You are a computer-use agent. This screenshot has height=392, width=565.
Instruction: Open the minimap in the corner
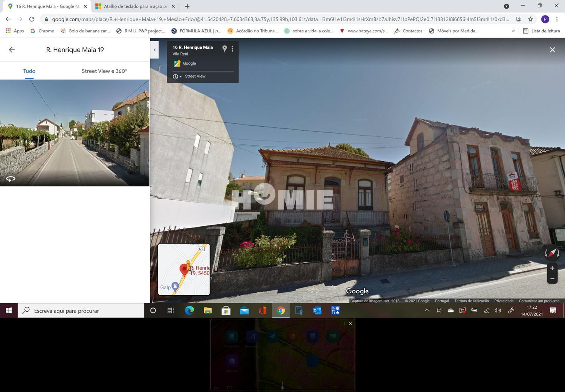[184, 269]
